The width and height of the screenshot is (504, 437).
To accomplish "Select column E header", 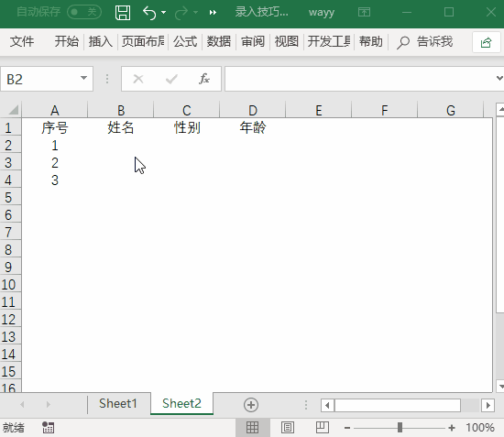I will click(319, 110).
